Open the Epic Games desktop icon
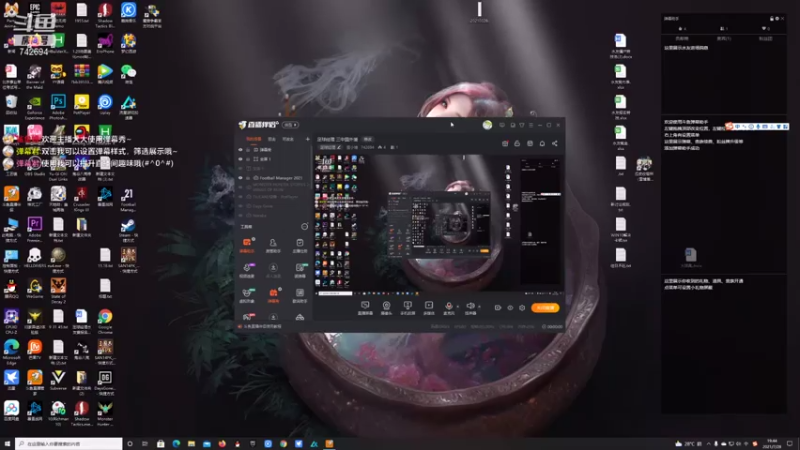The image size is (800, 450). 35,9
